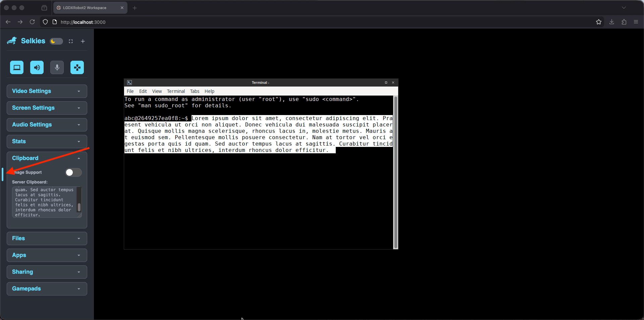Activate the microphone icon
This screenshot has width=644, height=320.
click(57, 67)
